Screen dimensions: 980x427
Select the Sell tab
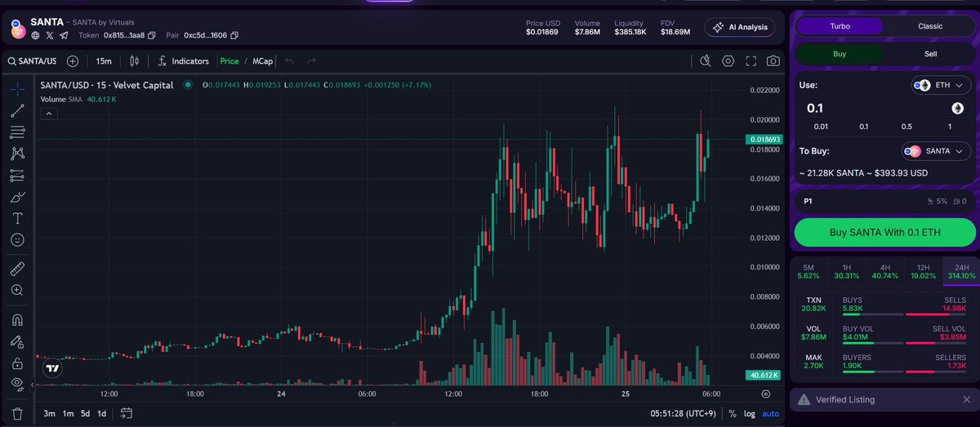(930, 54)
